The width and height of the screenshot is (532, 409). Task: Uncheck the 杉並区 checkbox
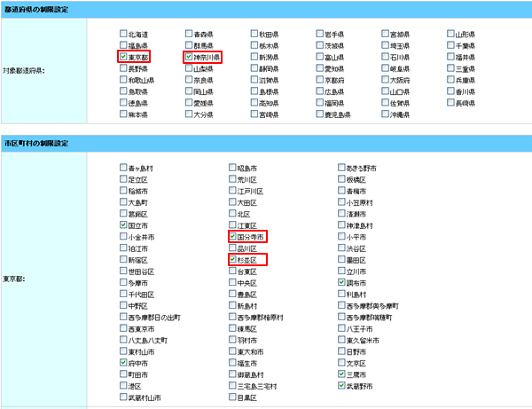(x=232, y=261)
